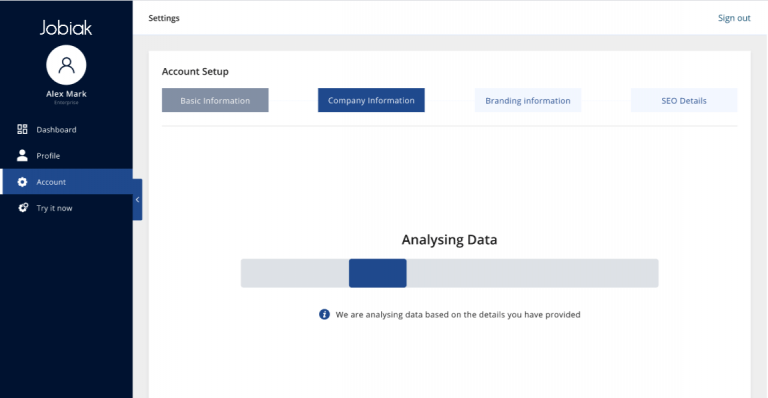Click the Sign out link
Image resolution: width=768 pixels, height=398 pixels.
click(734, 18)
